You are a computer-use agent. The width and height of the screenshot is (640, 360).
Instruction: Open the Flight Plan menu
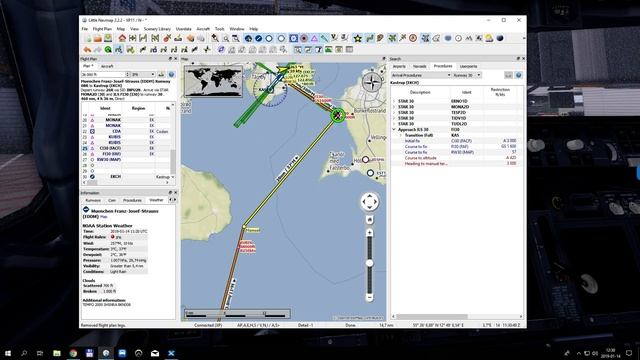102,29
